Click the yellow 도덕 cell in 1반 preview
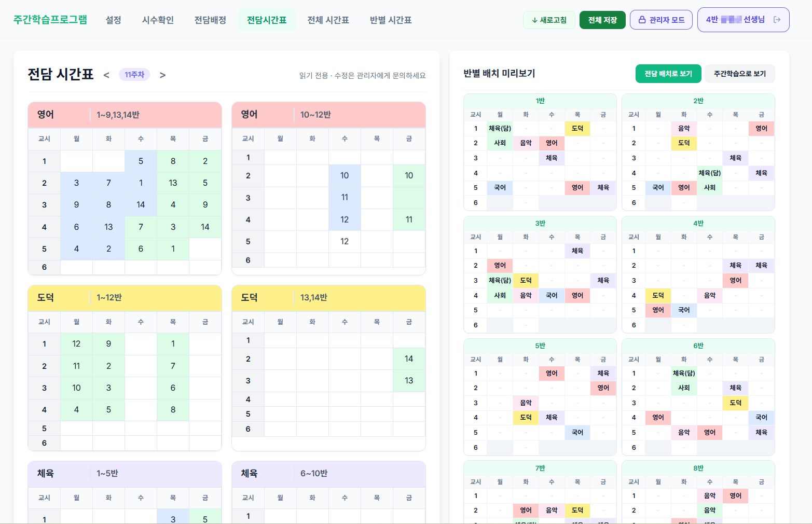 (577, 128)
